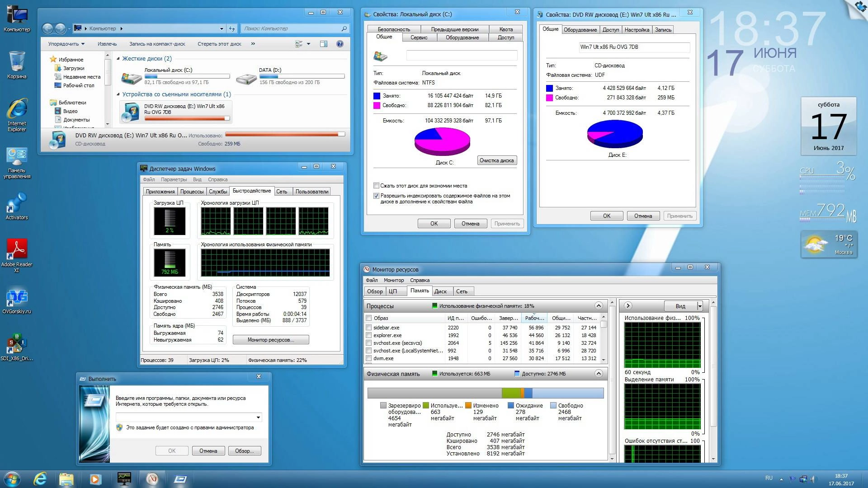This screenshot has width=868, height=488.
Task: Open OVGorskiy.ru desktop shortcut
Action: [17, 297]
